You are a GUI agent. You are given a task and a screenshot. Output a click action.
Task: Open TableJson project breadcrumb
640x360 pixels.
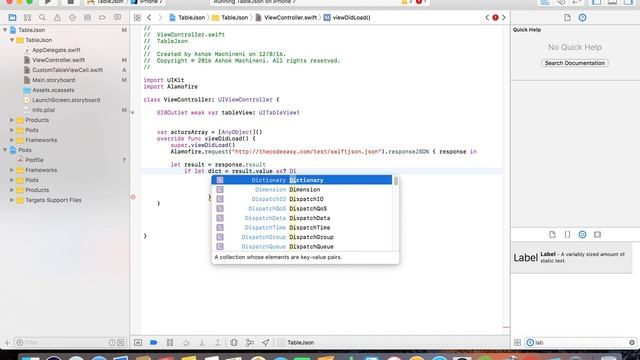point(187,18)
